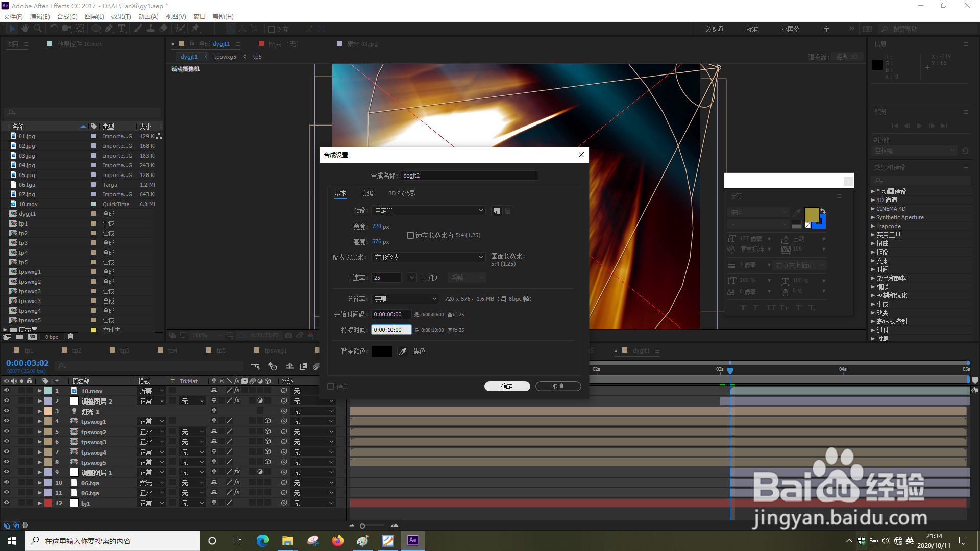Switch to 小屏幕 workspace
Viewport: 980px width, 551px height.
tap(791, 29)
